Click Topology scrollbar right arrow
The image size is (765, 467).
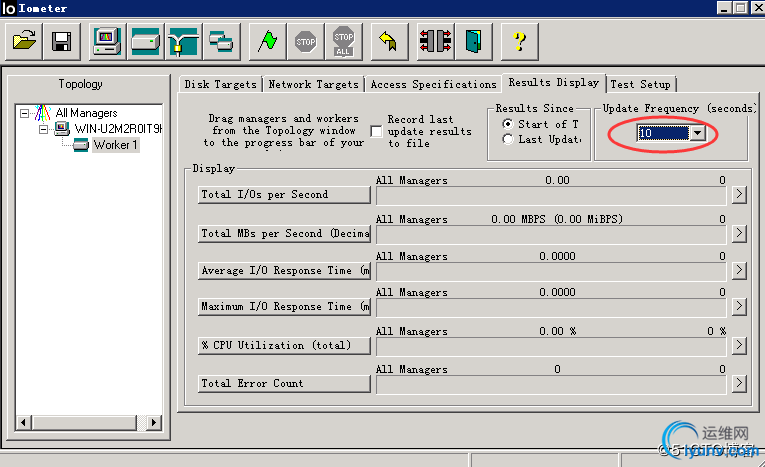click(154, 423)
